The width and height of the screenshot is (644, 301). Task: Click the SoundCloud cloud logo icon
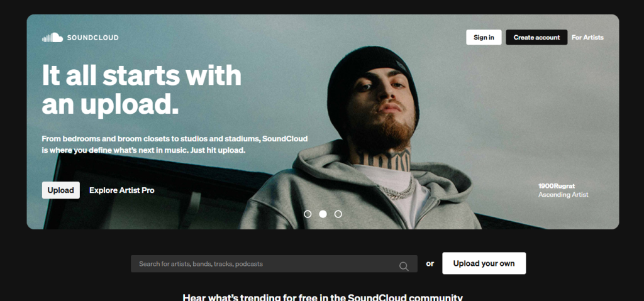52,37
